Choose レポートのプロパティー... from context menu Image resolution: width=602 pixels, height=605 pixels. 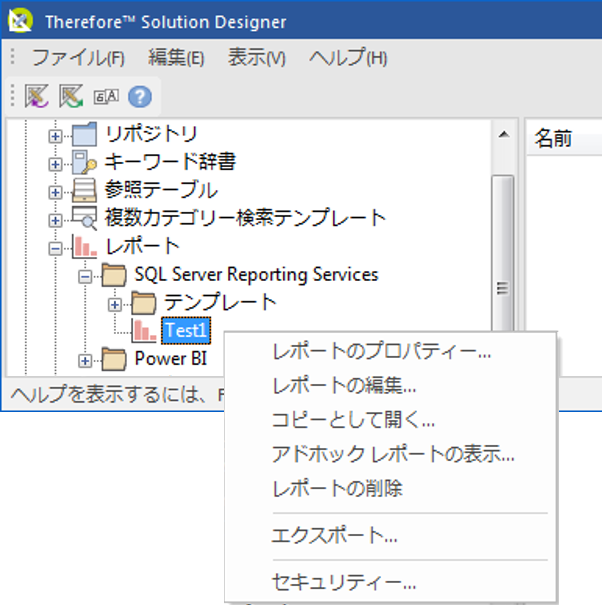click(391, 352)
